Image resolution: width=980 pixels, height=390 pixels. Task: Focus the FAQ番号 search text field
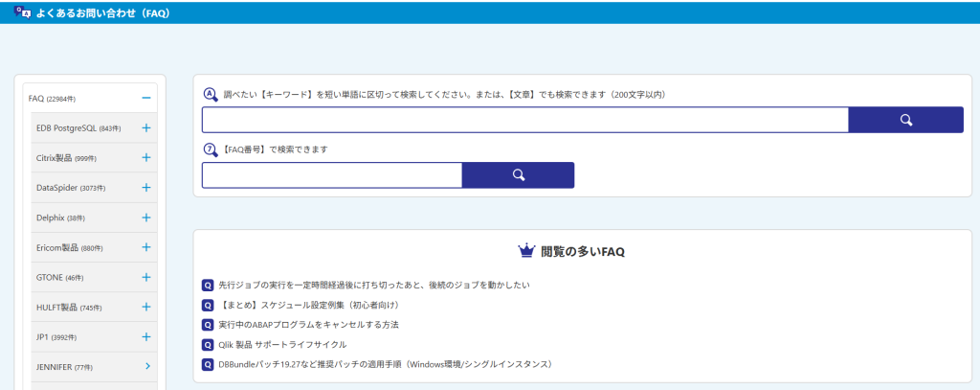click(x=332, y=175)
